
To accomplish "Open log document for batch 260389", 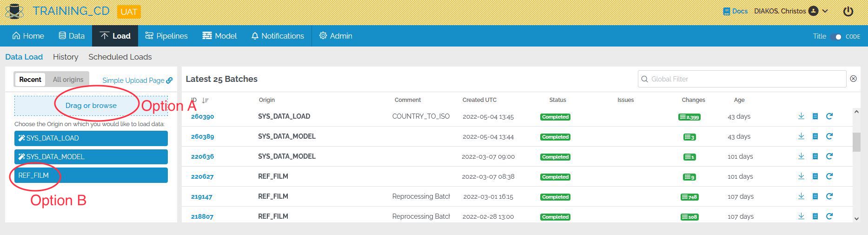I will pyautogui.click(x=815, y=136).
